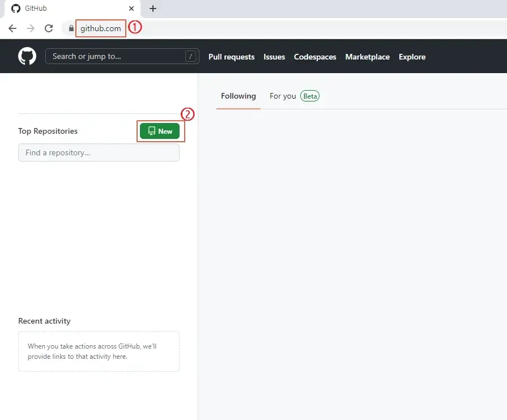
Task: Click the slash shortcut key hint
Action: pos(190,56)
